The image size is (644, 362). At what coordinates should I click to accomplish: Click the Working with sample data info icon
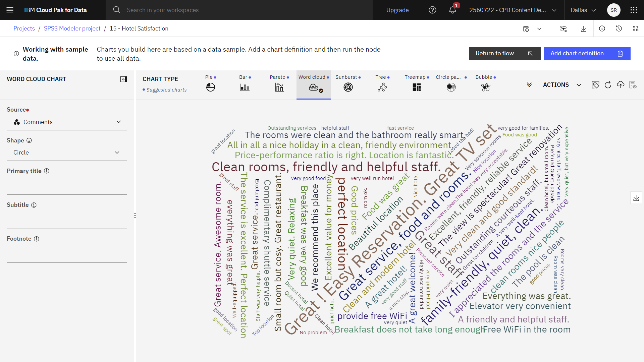point(16,54)
